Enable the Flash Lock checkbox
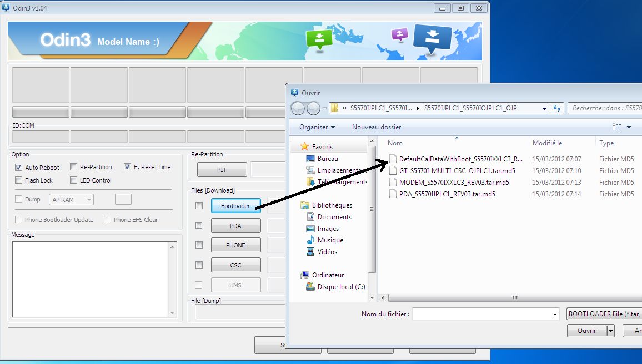Image resolution: width=642 pixels, height=364 pixels. [x=18, y=180]
